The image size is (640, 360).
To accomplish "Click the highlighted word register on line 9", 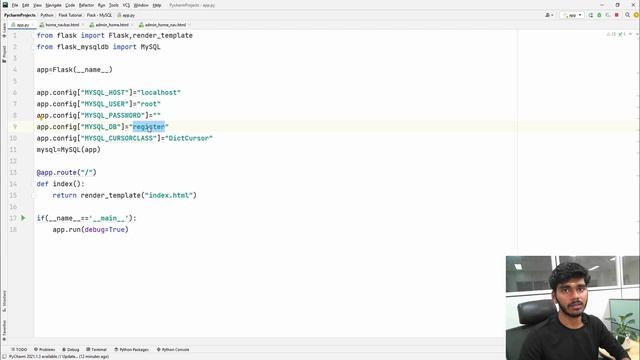I will click(149, 127).
